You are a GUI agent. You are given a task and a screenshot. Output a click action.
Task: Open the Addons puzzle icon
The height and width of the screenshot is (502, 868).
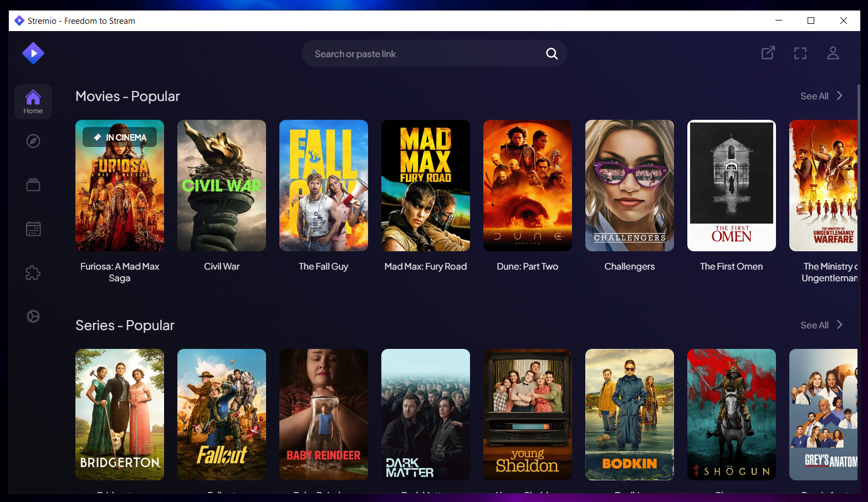(33, 272)
